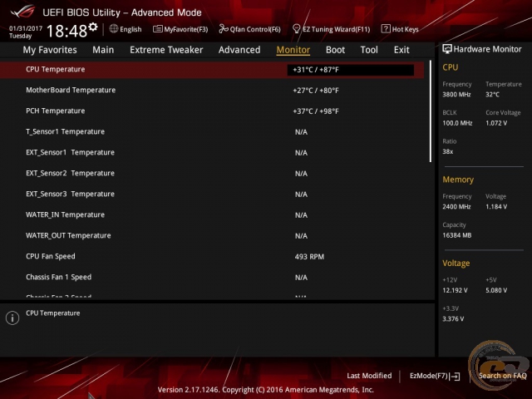Screen dimensions: 532x399
Task: Click the 38x ratio value
Action: [448, 151]
